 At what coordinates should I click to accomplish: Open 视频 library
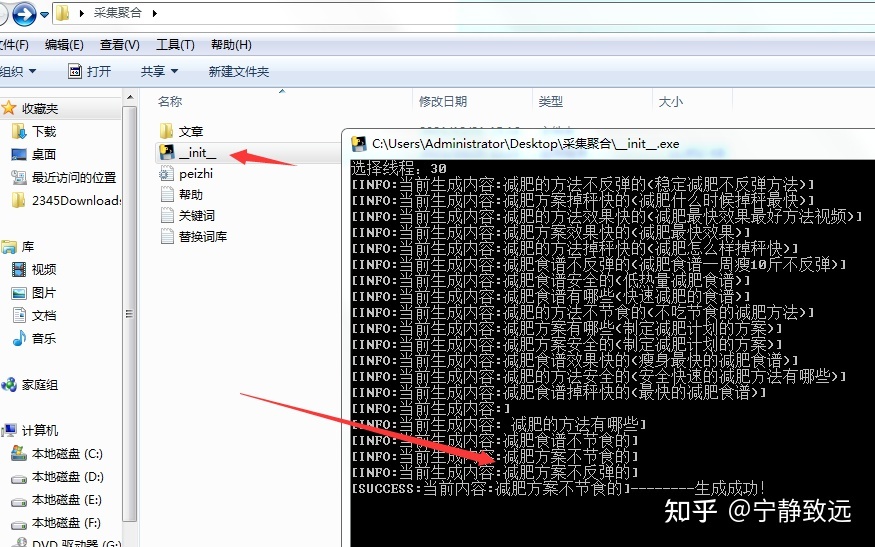[34, 270]
